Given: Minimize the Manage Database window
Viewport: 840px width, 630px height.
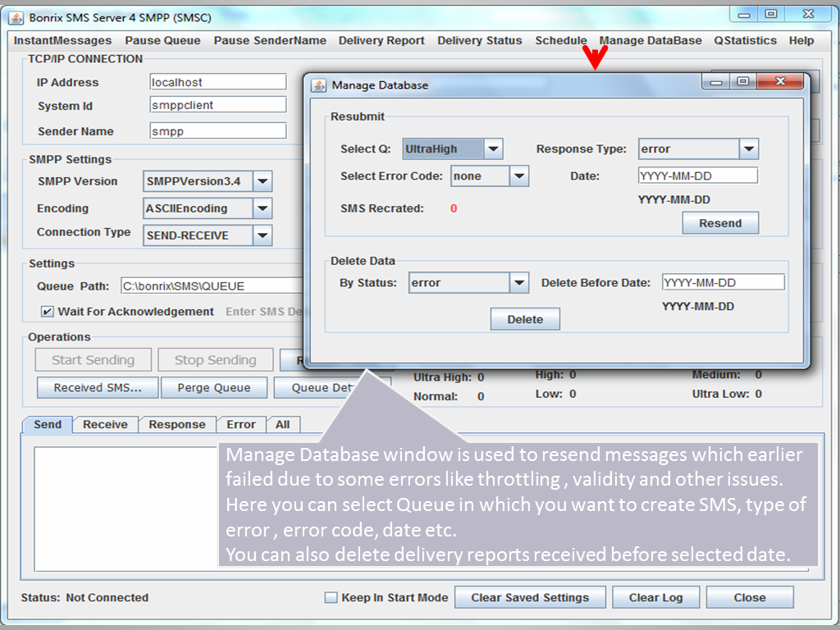Looking at the screenshot, I should [x=716, y=81].
